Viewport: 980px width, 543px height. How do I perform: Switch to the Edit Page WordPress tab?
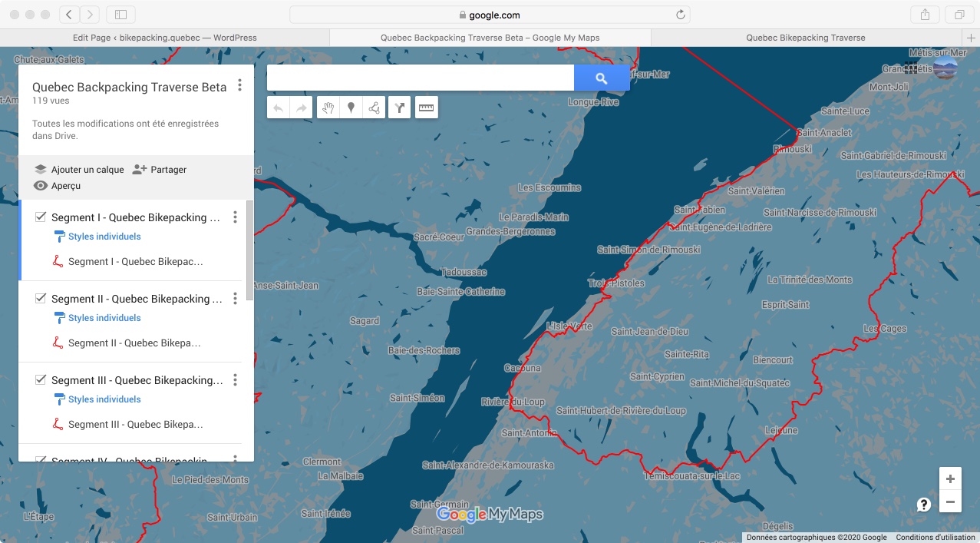[x=165, y=38]
